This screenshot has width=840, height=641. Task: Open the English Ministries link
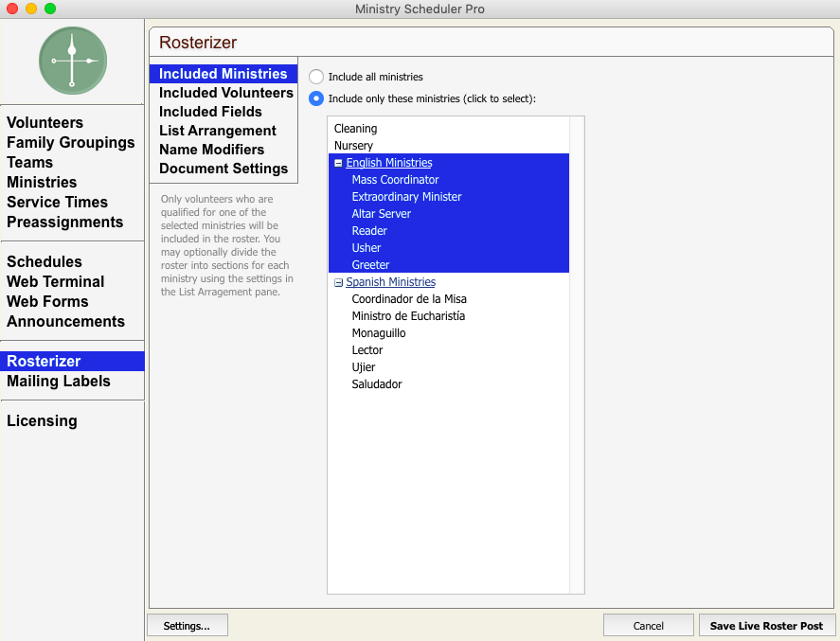click(389, 162)
